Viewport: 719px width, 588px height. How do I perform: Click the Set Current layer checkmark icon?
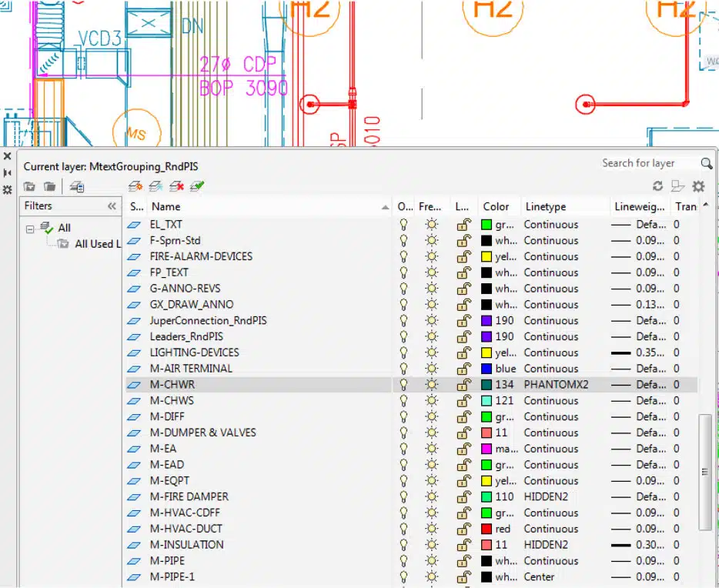(x=197, y=186)
